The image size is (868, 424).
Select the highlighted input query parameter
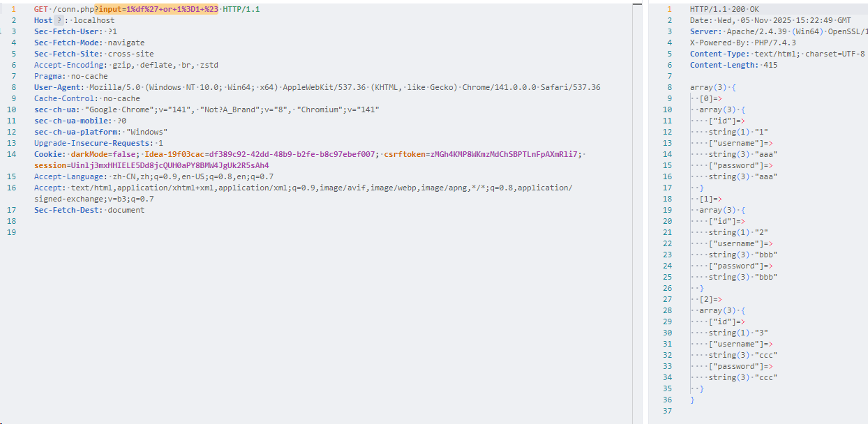point(156,9)
